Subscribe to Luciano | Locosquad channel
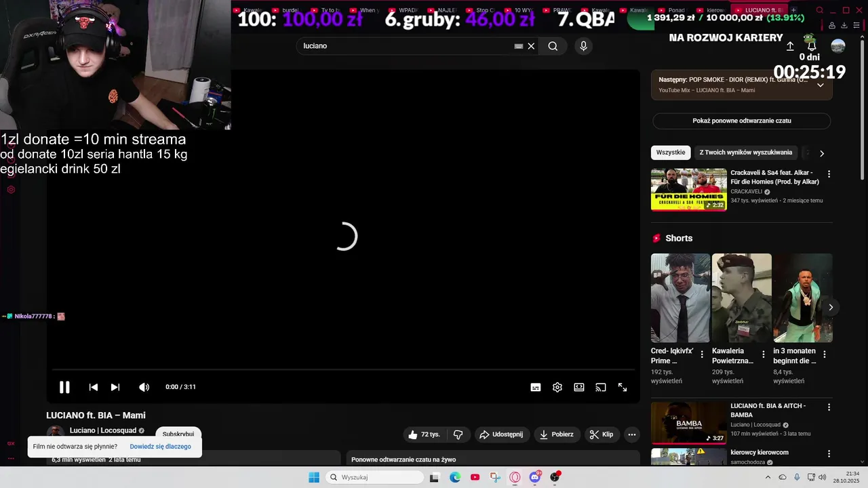This screenshot has width=868, height=488. coord(178,434)
